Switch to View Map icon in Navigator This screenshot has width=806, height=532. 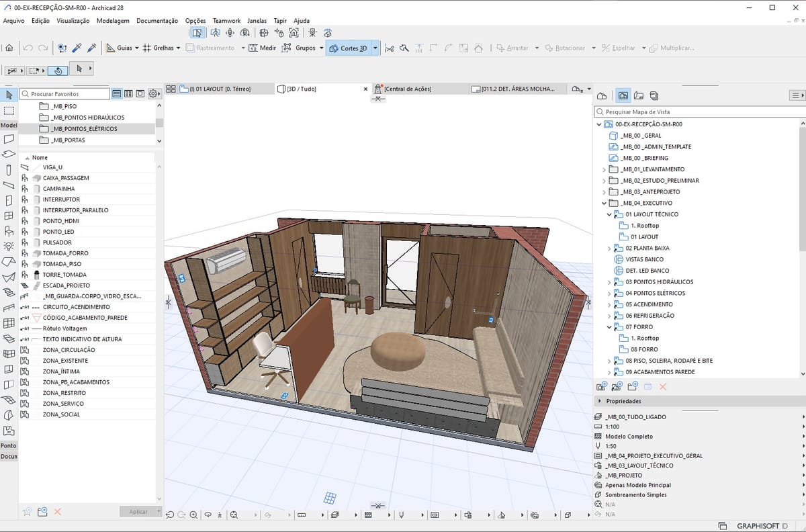(623, 95)
